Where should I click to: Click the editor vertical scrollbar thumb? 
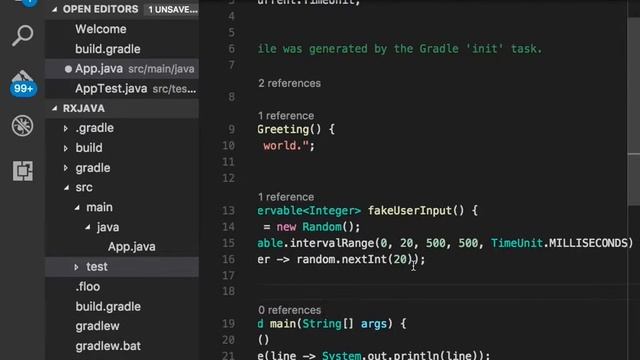click(x=633, y=110)
